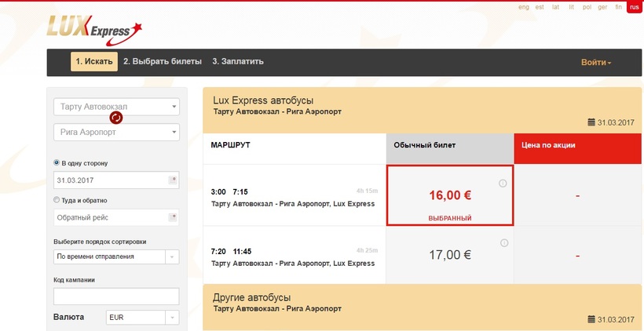This screenshot has width=644, height=331.
Task: Open the EUR currency dropdown
Action: point(172,318)
